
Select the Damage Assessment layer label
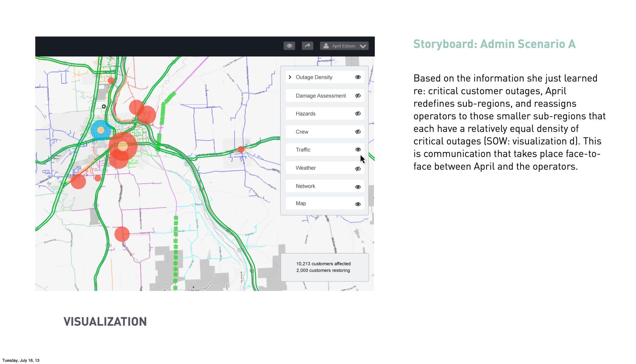321,96
